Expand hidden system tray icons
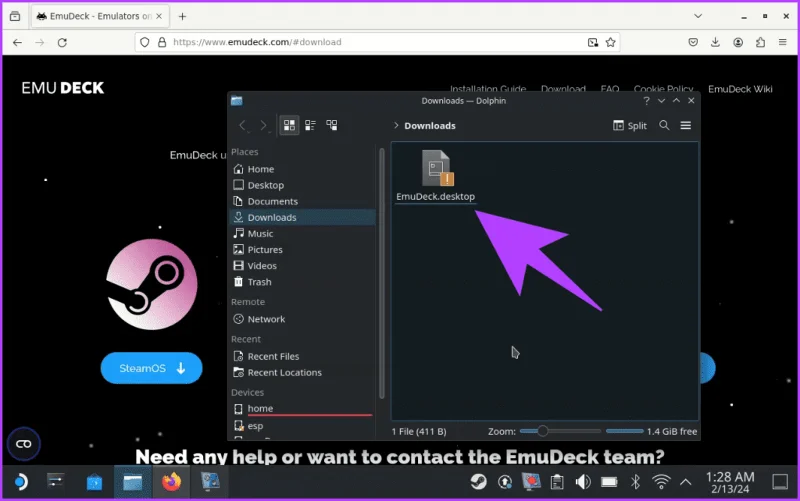Screen dimensions: 800x501 [x=686, y=482]
